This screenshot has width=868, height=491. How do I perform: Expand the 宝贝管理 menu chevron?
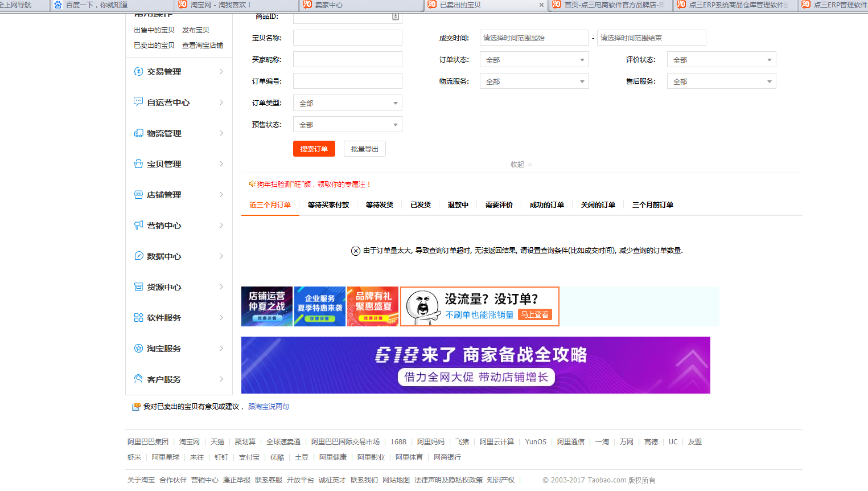click(221, 163)
